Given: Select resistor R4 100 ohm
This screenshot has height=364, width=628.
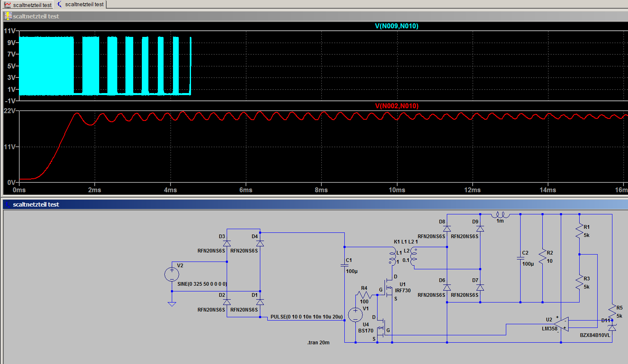Looking at the screenshot, I should pyautogui.click(x=364, y=295).
